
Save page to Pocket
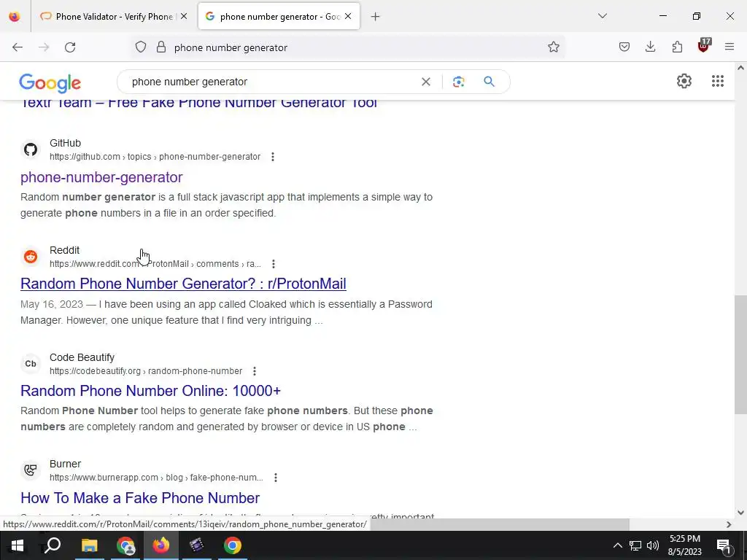click(624, 47)
